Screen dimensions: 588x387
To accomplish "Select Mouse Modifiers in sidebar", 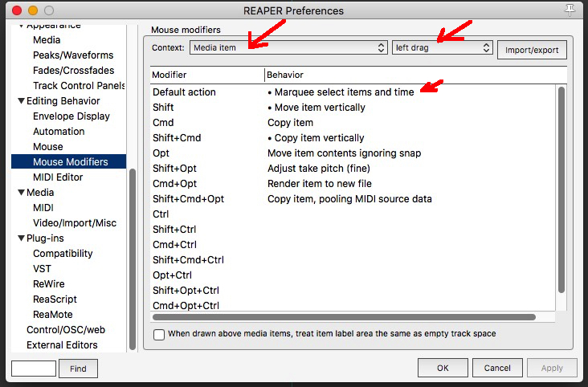I will [x=68, y=161].
